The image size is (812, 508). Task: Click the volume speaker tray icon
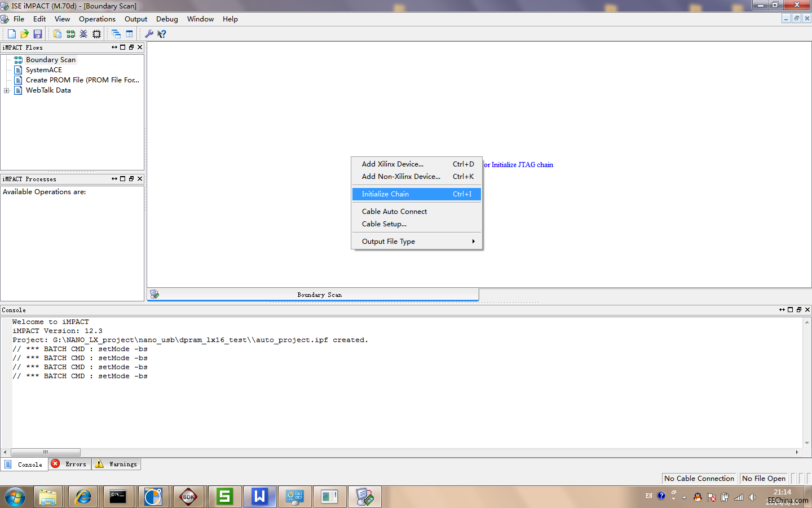[x=752, y=497]
